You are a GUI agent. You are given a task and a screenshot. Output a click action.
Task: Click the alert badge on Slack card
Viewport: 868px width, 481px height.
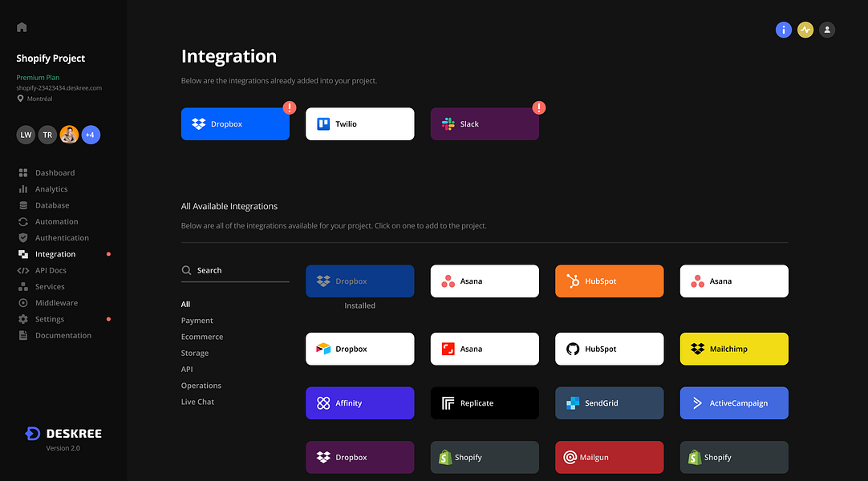coord(538,107)
